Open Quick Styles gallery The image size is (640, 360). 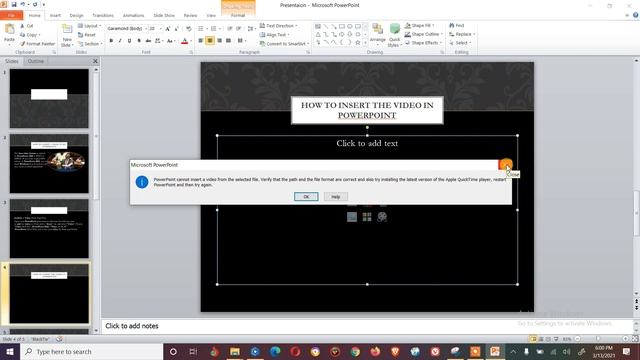tap(394, 35)
